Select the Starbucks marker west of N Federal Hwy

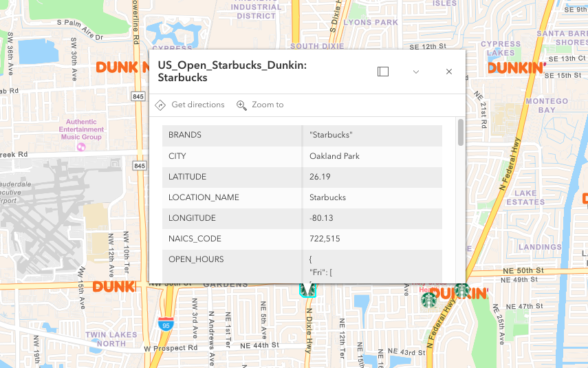(429, 300)
